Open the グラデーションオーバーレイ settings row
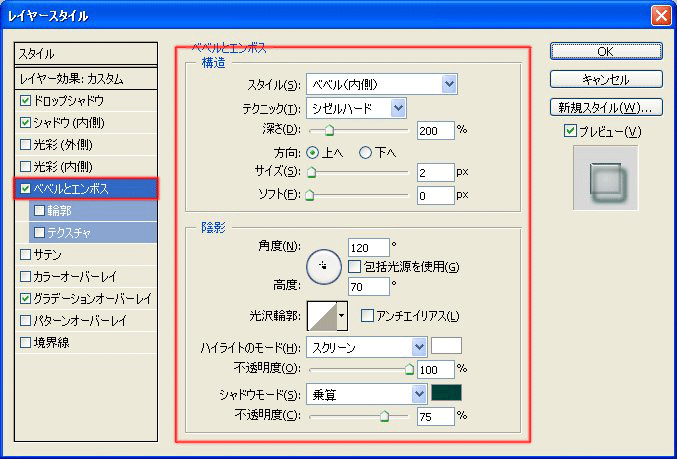The width and height of the screenshot is (677, 459). (x=86, y=298)
